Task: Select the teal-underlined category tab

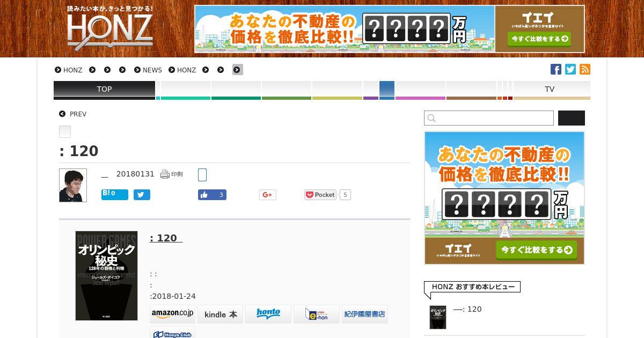Action: click(x=185, y=90)
